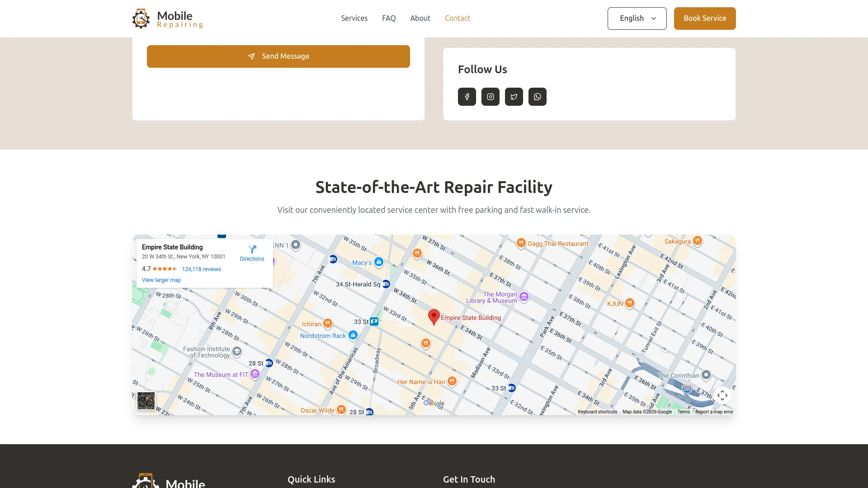Screen dimensions: 868x488
Task: Open the Services menu item
Action: coord(354,18)
